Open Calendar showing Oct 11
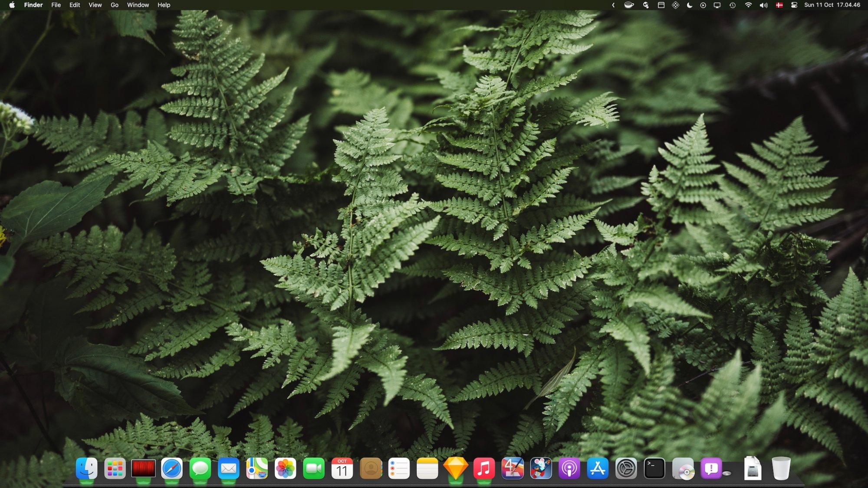The height and width of the screenshot is (488, 868). (x=342, y=468)
